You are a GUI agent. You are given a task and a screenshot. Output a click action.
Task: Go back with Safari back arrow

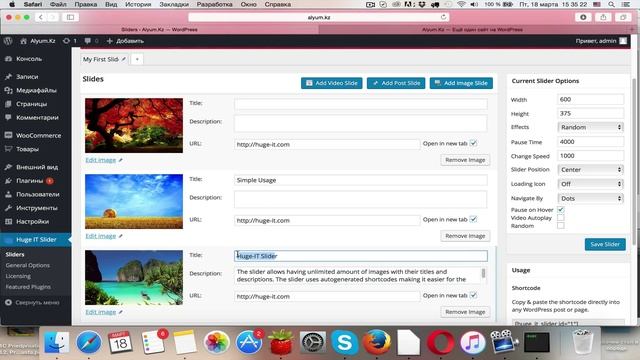click(x=41, y=17)
